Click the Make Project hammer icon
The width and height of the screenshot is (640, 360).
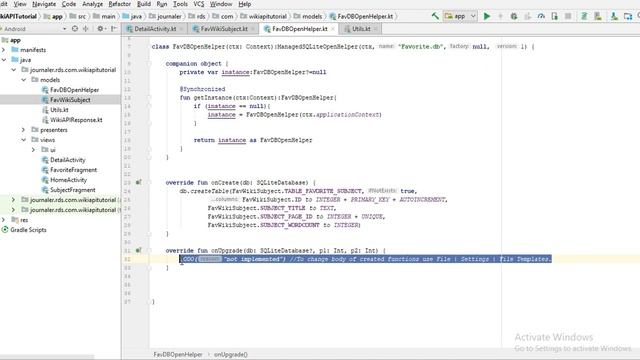[x=435, y=16]
